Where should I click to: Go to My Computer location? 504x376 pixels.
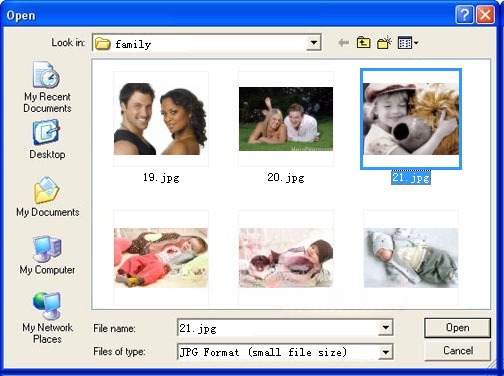tap(47, 255)
